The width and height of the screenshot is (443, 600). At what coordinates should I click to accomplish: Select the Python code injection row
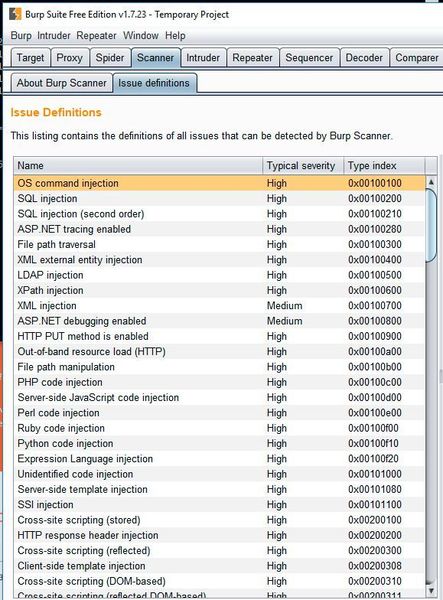[x=219, y=443]
